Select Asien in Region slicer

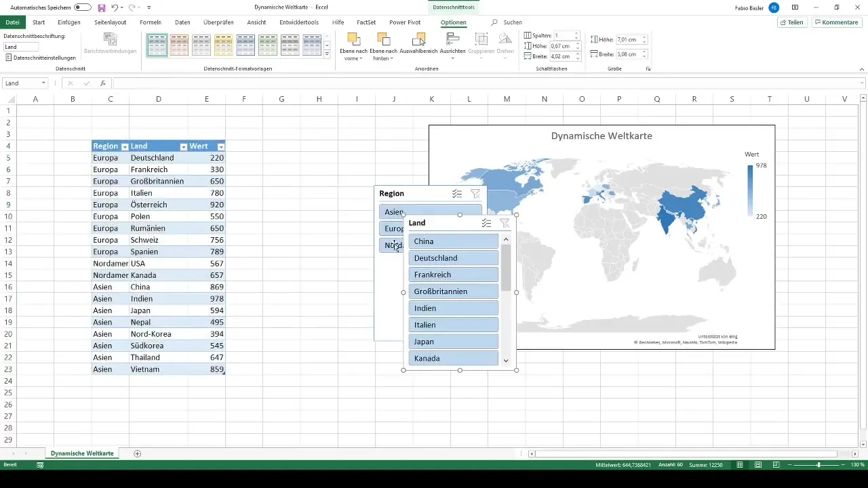click(431, 212)
